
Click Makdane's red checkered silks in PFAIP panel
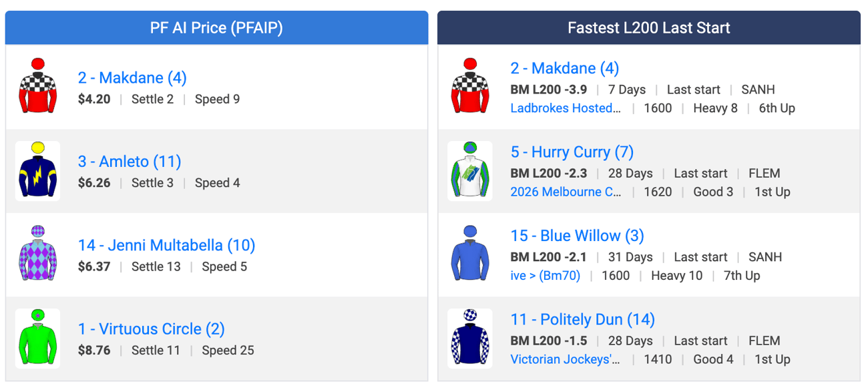coord(38,87)
